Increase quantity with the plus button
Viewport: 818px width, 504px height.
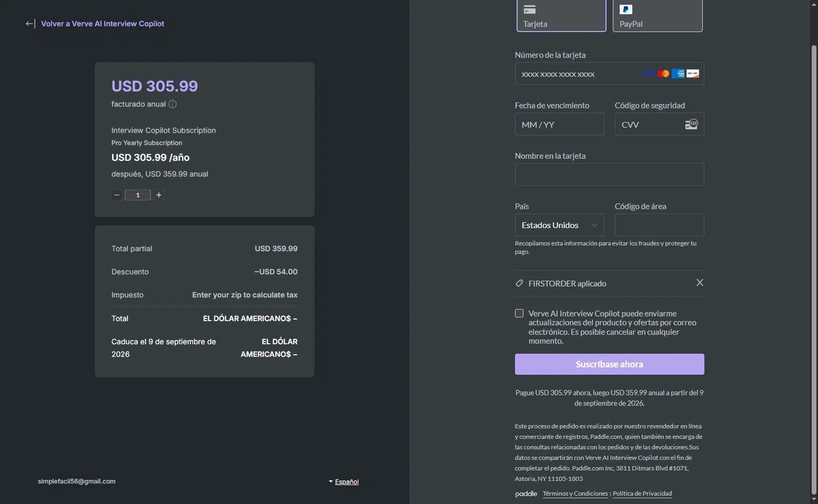tap(159, 195)
